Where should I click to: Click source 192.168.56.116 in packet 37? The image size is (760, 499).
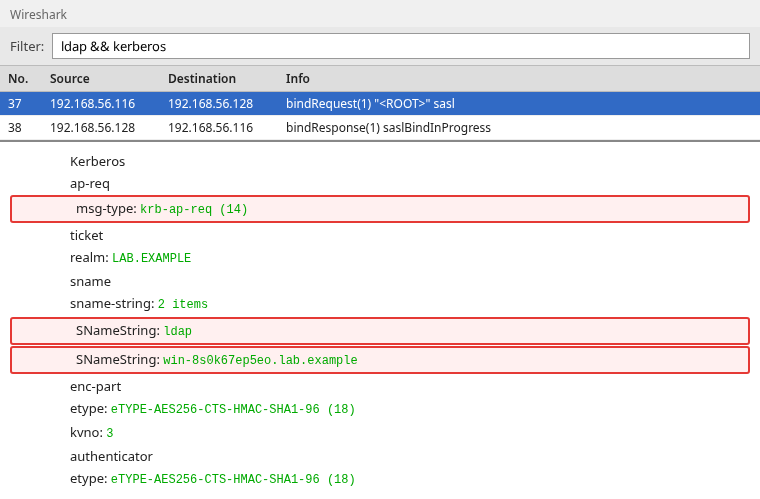tap(92, 104)
